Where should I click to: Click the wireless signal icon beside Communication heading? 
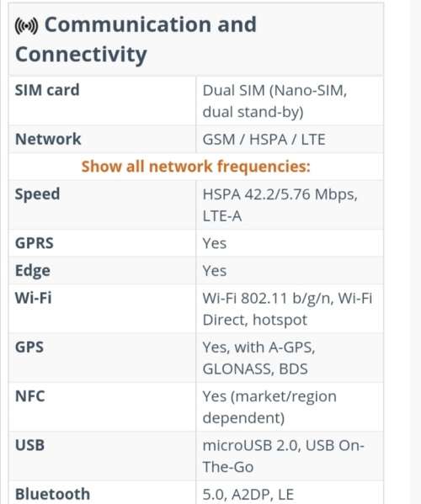point(26,26)
